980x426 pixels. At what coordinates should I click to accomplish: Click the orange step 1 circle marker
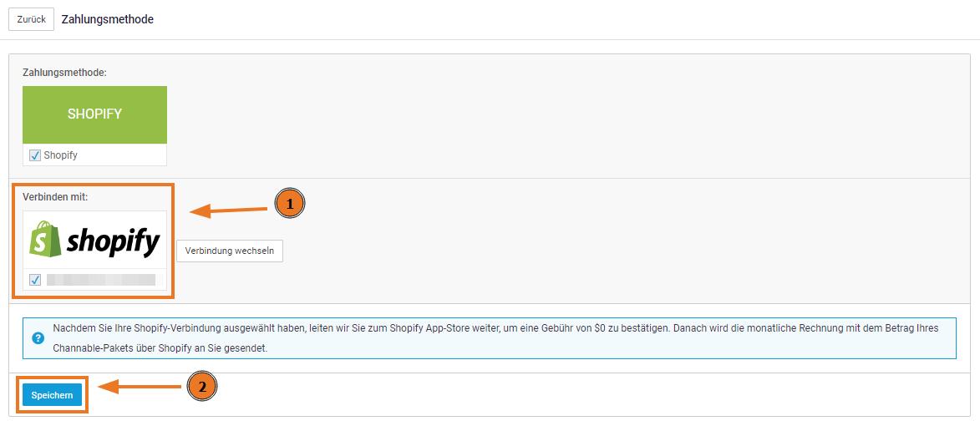point(289,204)
